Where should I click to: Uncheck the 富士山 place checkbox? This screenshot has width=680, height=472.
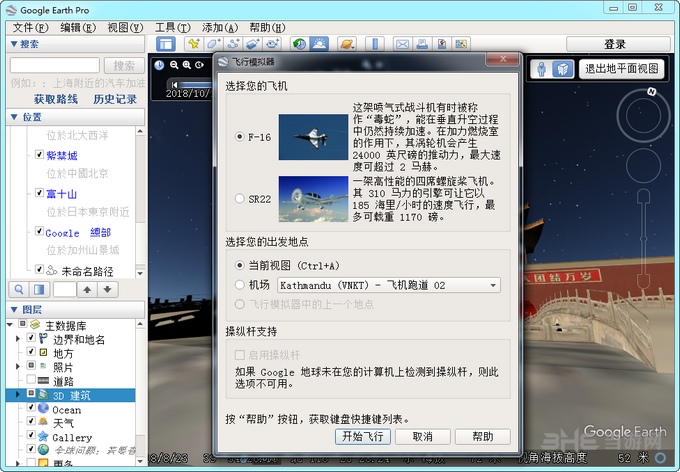39,193
